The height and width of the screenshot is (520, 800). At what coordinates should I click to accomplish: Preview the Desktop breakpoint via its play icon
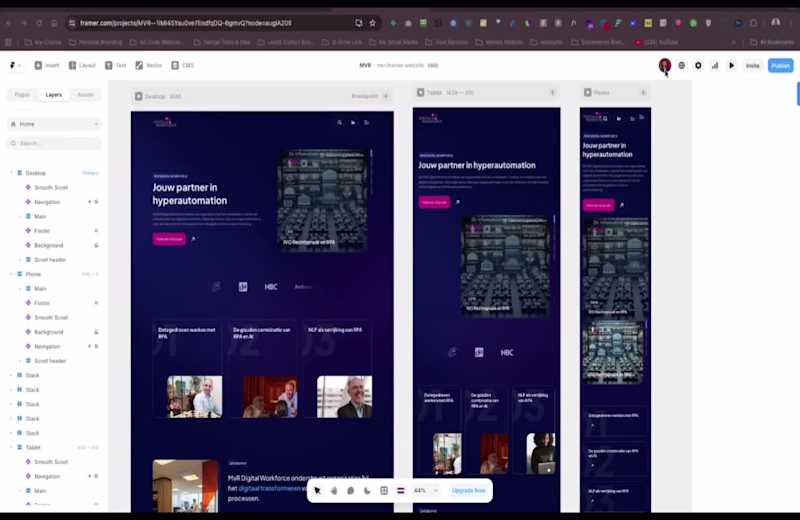138,96
